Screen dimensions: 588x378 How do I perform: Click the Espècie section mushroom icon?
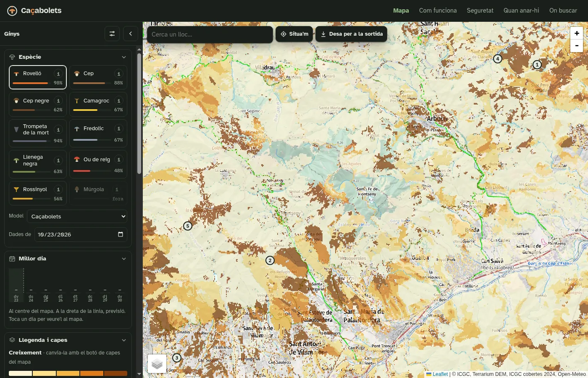click(12, 57)
